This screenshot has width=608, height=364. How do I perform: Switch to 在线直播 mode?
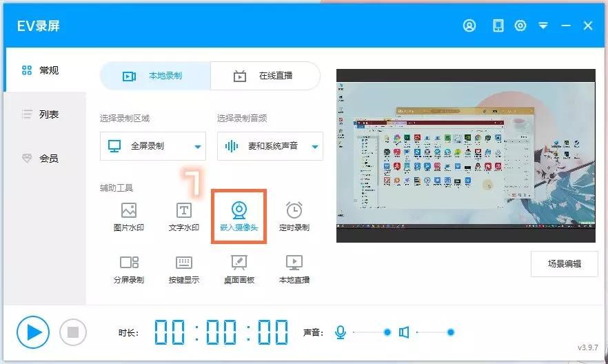tap(265, 76)
